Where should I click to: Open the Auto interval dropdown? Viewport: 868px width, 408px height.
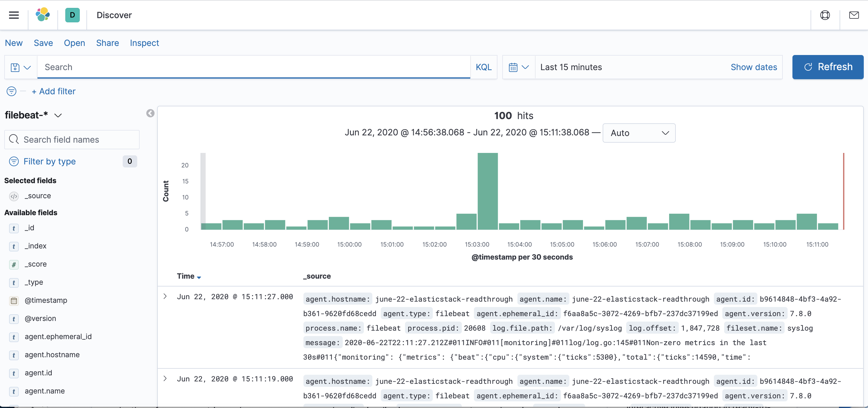(639, 133)
